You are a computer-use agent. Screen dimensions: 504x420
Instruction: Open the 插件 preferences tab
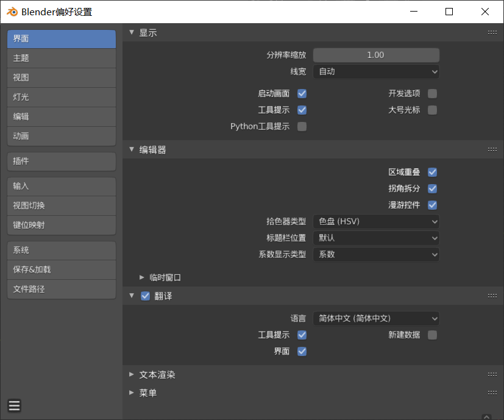[62, 161]
